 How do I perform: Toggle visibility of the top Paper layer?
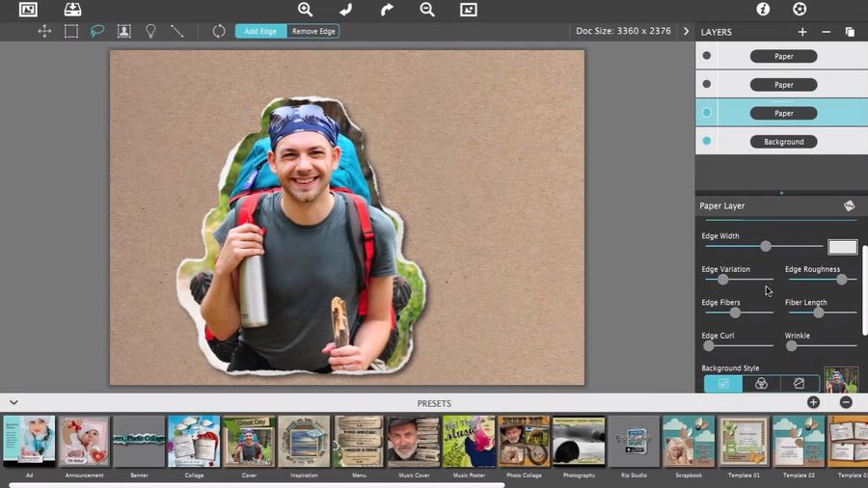pyautogui.click(x=707, y=56)
